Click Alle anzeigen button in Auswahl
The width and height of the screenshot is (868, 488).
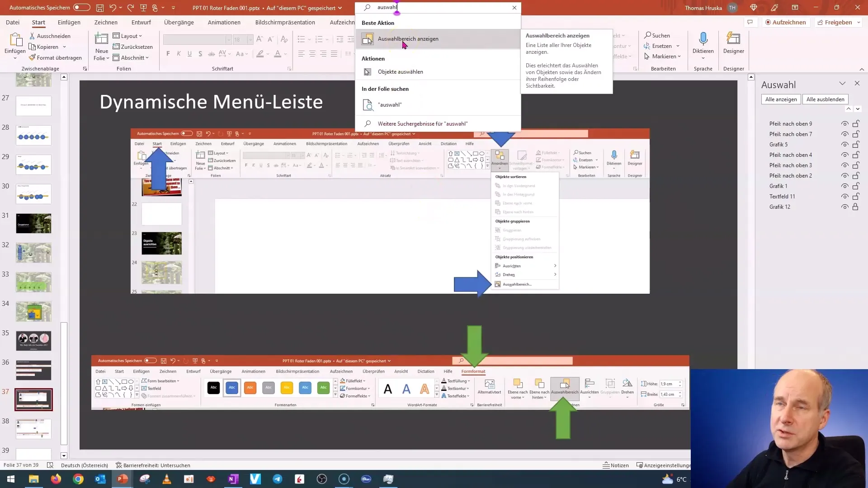point(781,99)
